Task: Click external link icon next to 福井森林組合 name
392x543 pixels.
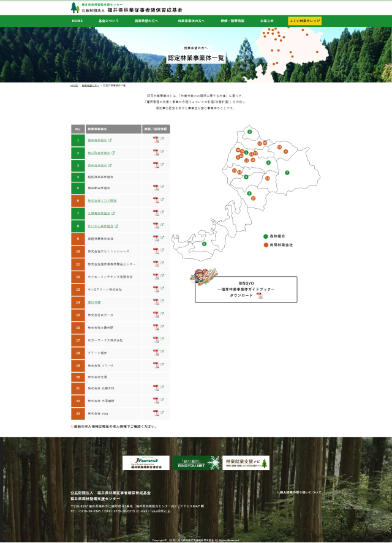Action: (110, 140)
